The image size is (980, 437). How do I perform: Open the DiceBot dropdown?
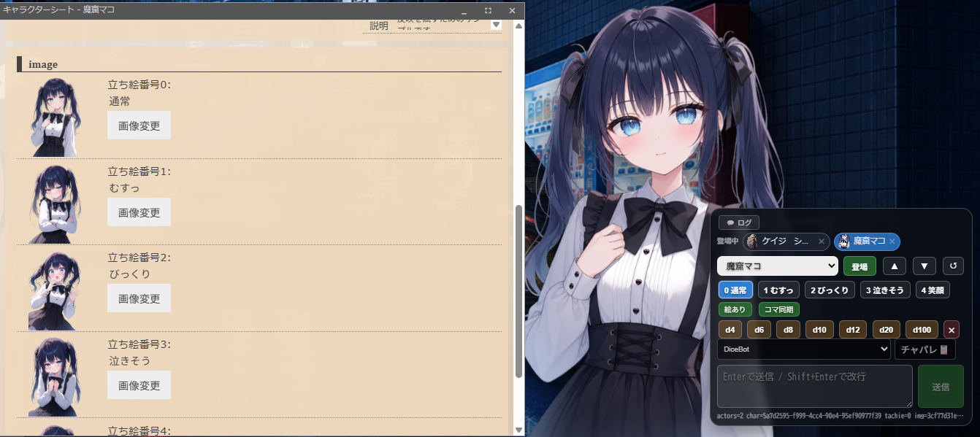pos(804,349)
